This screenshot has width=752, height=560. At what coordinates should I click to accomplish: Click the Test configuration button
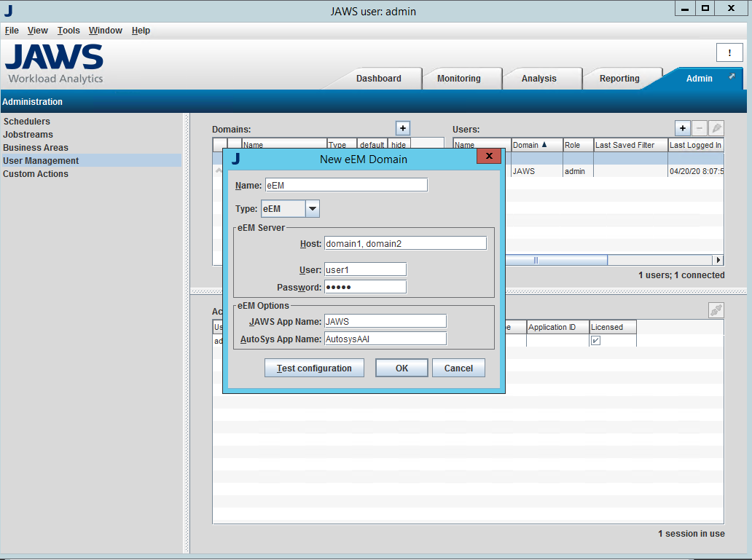314,368
